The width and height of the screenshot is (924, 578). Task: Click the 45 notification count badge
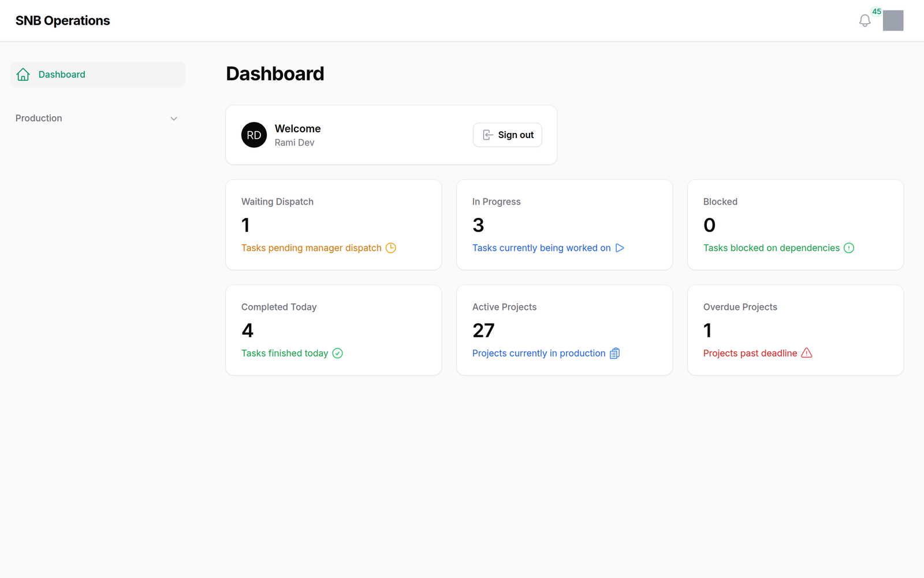tap(877, 12)
